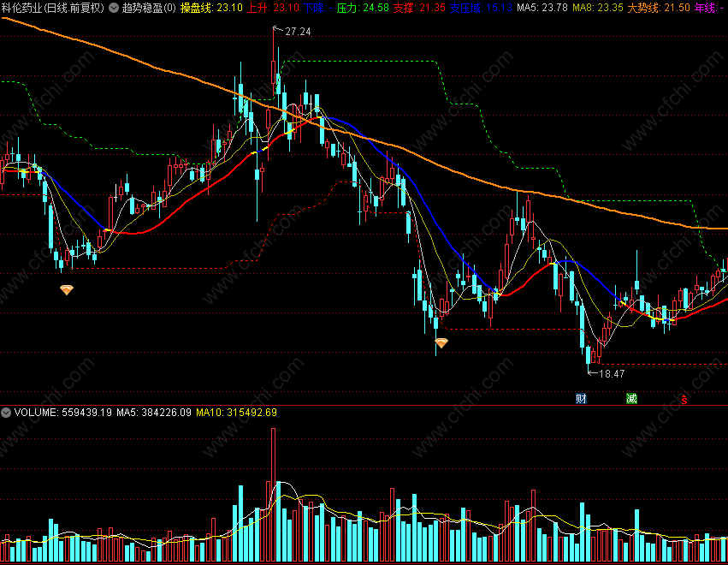Open the green 减 shareholder reduction marker
Image resolution: width=728 pixels, height=565 pixels.
[x=631, y=398]
